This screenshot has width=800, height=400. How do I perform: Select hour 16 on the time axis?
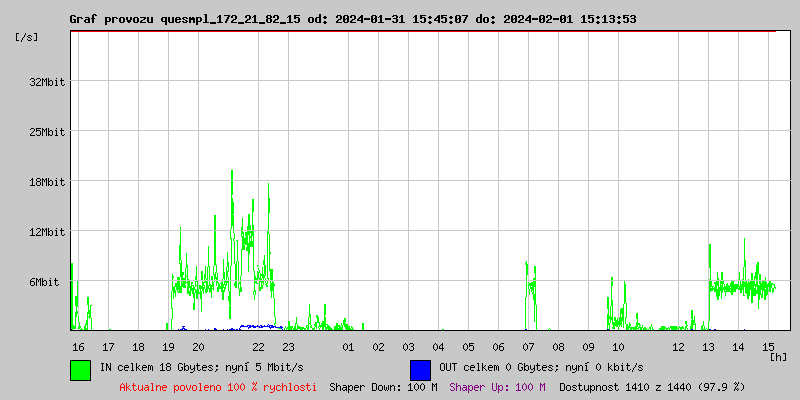(78, 346)
